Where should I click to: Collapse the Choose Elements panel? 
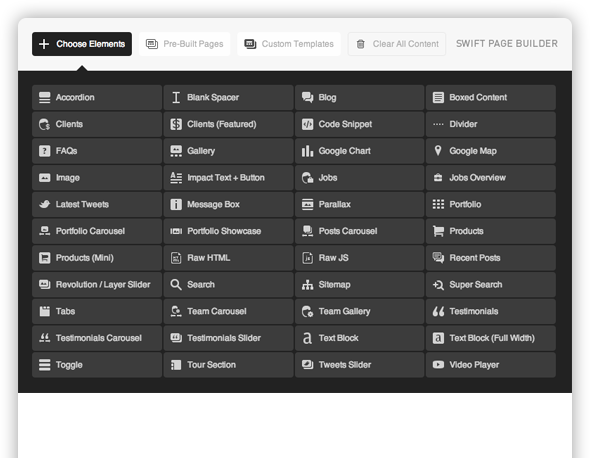82,44
